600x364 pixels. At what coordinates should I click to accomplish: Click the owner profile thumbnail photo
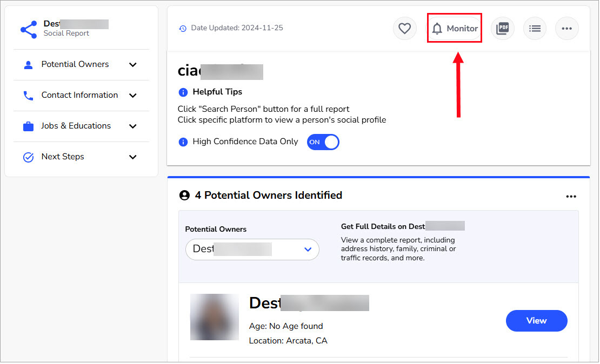tap(214, 317)
